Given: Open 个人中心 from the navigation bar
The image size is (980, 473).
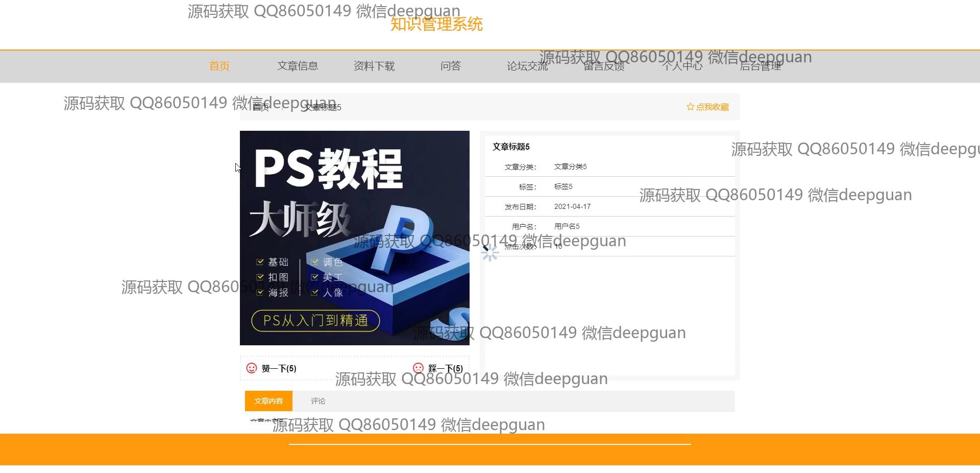Looking at the screenshot, I should point(682,66).
